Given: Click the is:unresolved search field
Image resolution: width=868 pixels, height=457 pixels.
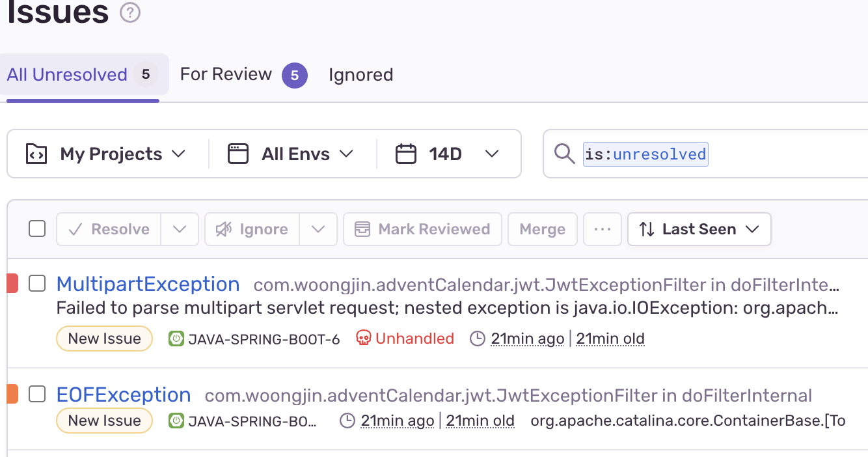Looking at the screenshot, I should (x=706, y=154).
